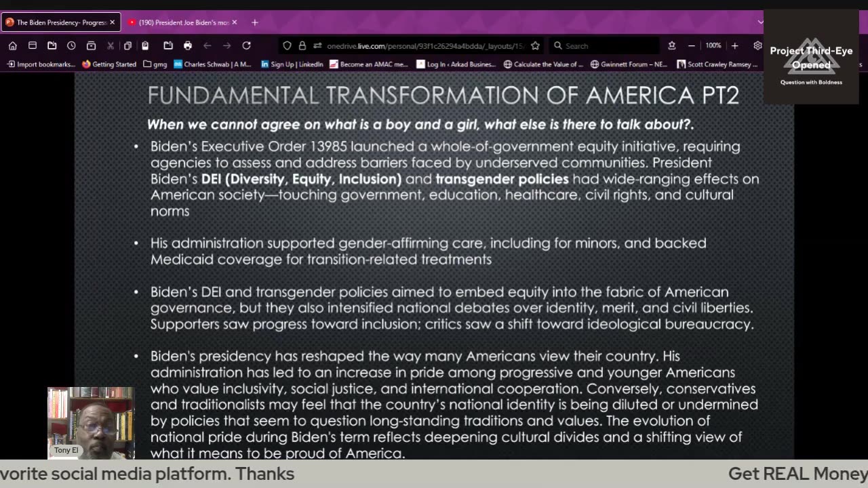Open Gwinnett Forum bookmark
868x488 pixels.
point(629,64)
